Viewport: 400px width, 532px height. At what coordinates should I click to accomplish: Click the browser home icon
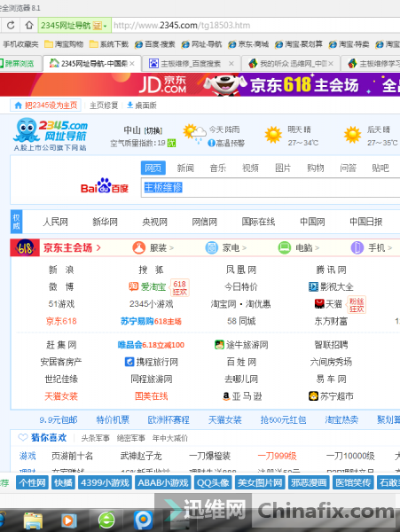pos(29,25)
